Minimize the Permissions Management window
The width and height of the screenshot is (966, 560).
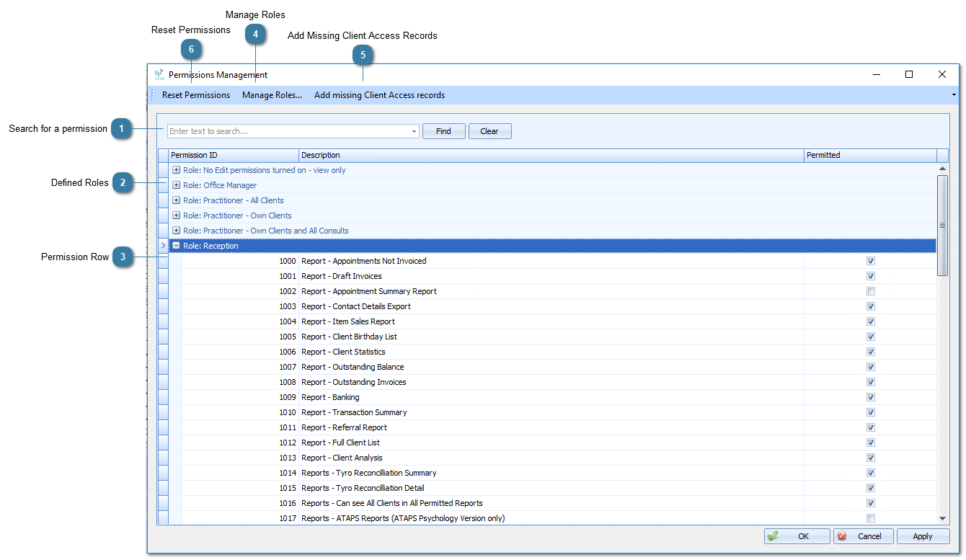(x=877, y=74)
